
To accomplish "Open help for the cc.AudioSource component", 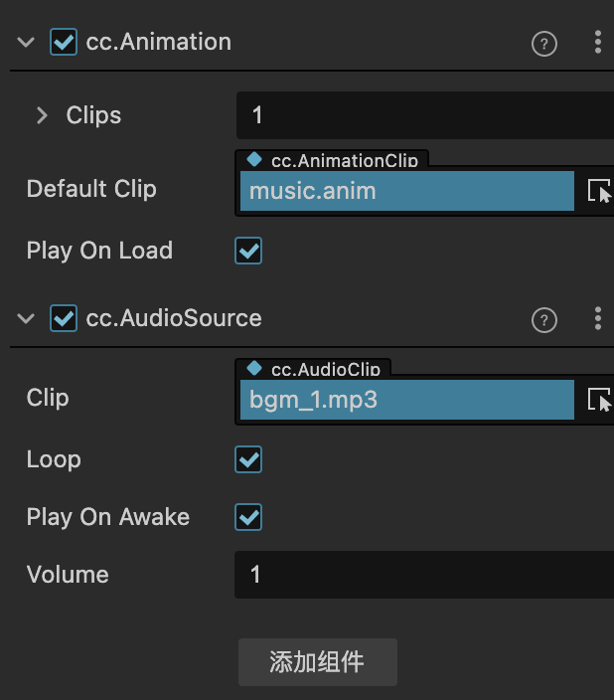I will coord(544,320).
